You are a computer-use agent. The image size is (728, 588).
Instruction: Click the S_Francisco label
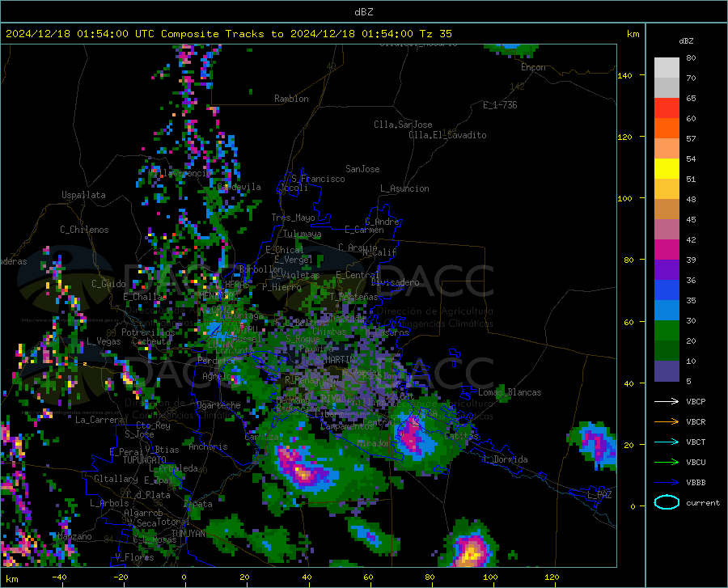[318, 179]
